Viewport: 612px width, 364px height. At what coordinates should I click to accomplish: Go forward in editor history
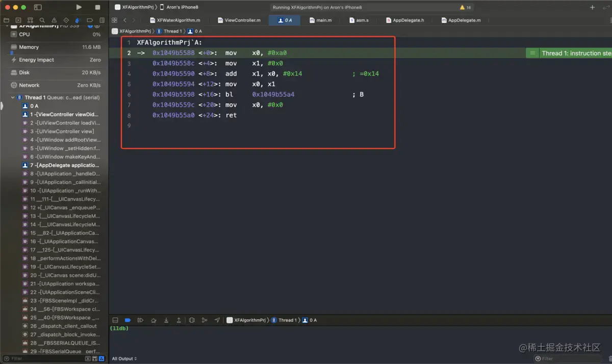134,20
